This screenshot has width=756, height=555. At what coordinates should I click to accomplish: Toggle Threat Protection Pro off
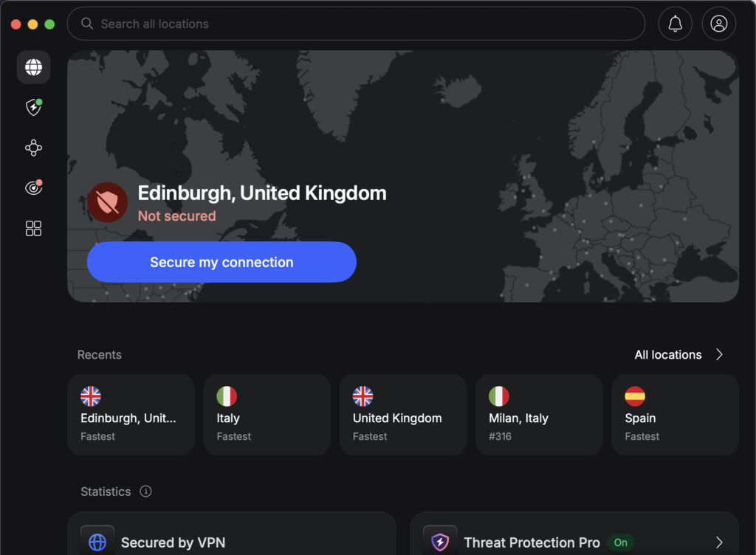[x=620, y=542]
